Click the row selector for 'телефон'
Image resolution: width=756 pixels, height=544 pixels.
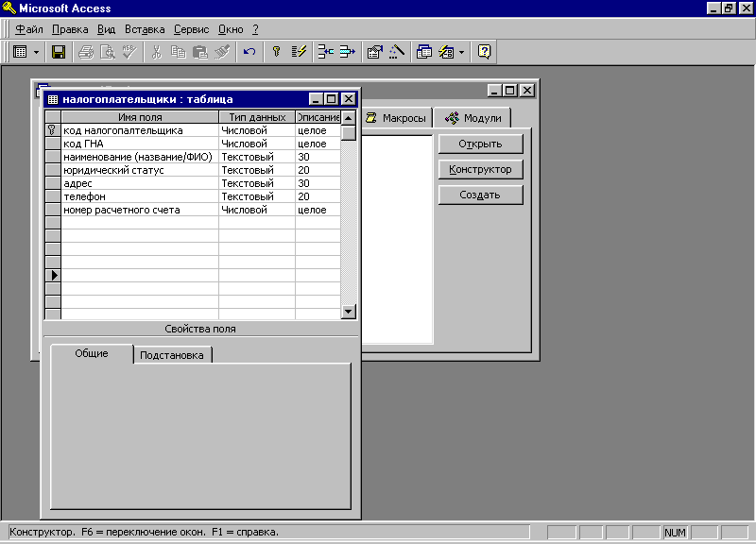point(53,196)
